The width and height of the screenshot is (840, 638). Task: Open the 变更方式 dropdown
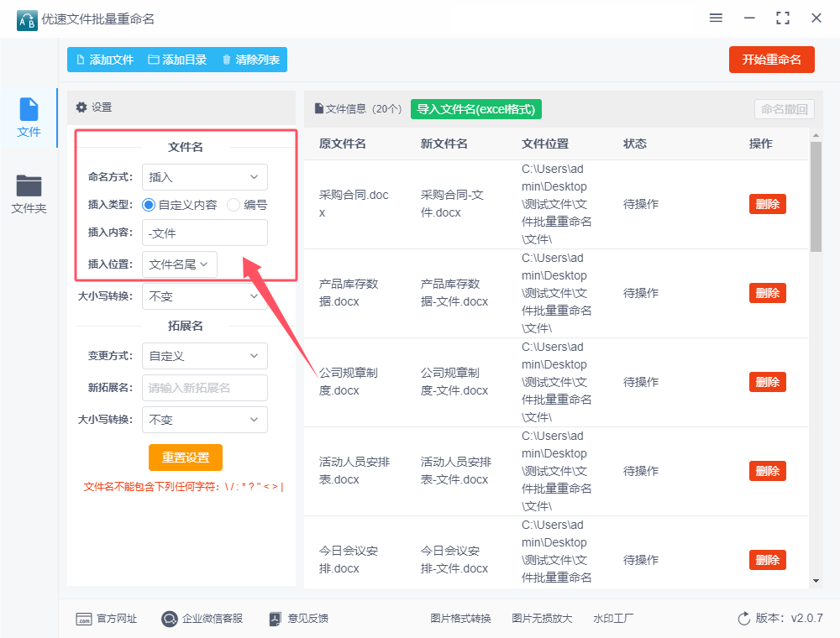tap(205, 356)
